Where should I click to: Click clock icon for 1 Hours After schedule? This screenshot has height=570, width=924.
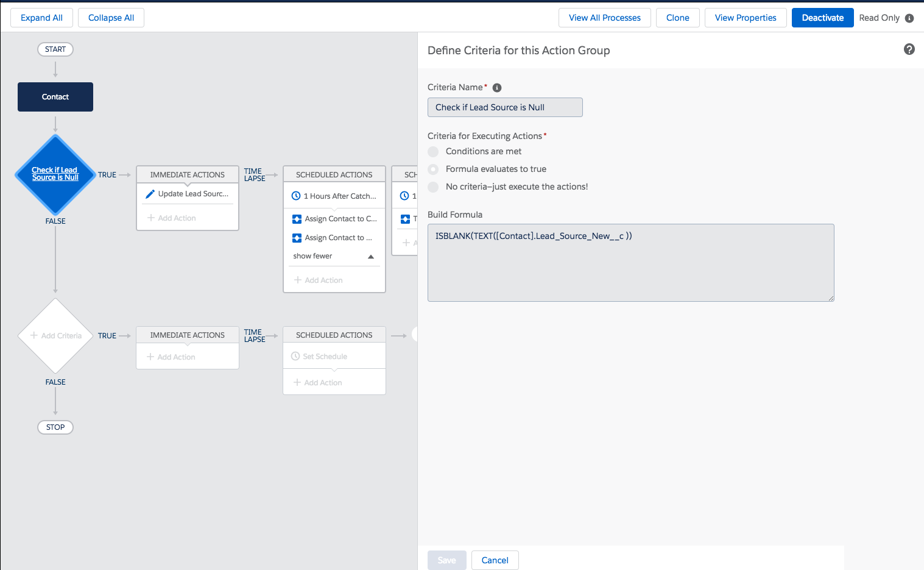tap(296, 196)
